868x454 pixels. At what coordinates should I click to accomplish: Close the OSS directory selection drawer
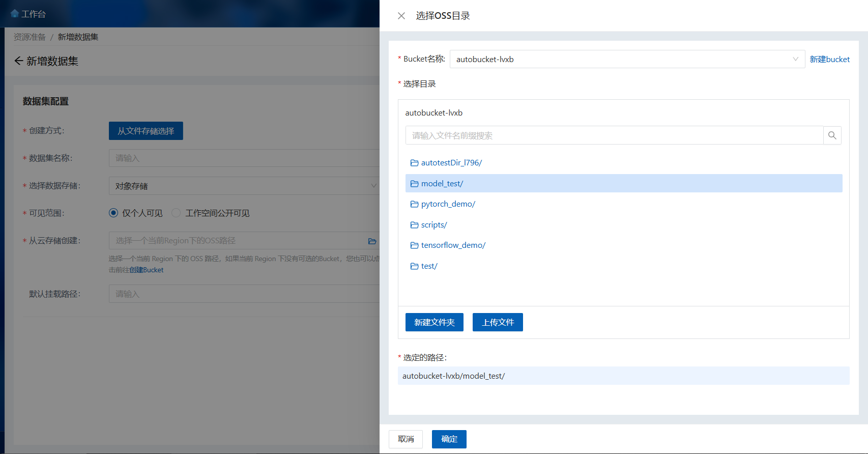401,16
